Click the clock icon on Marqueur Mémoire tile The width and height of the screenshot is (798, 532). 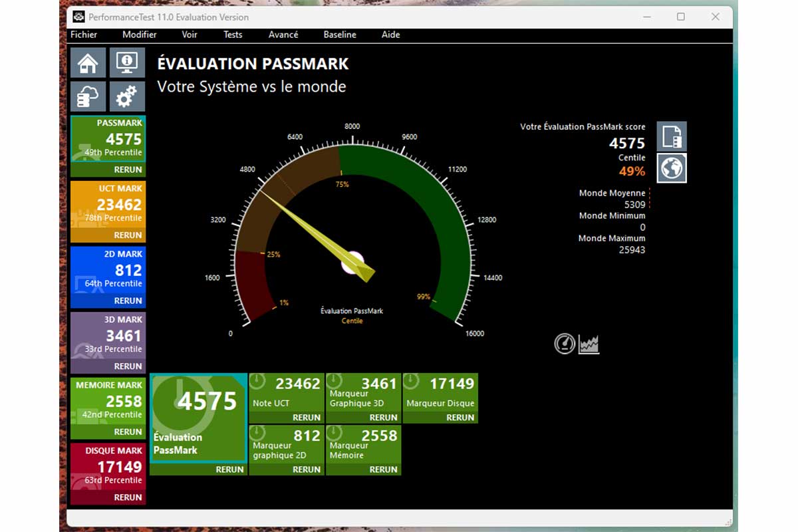[x=335, y=434]
